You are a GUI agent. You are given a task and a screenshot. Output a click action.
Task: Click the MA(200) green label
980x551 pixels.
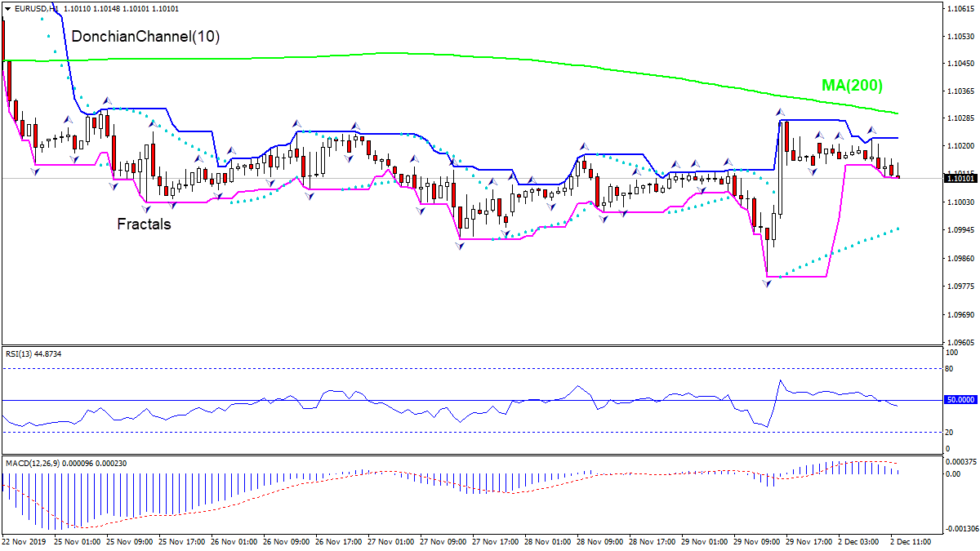coord(852,85)
